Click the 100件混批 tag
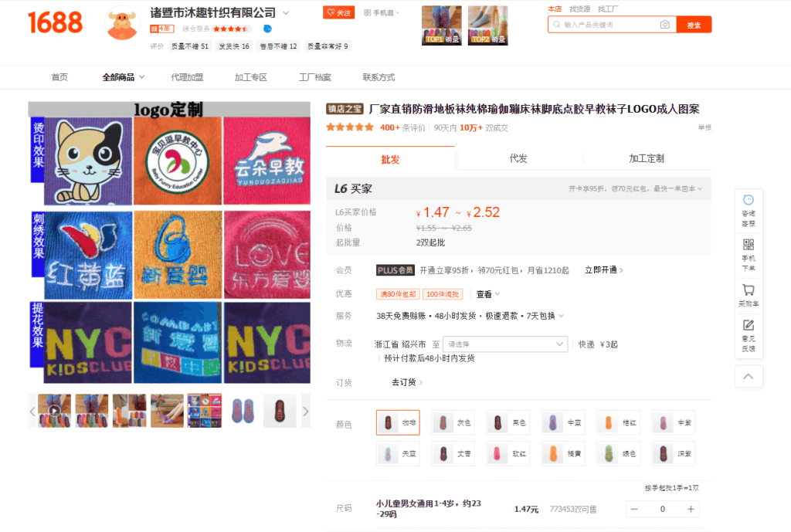Viewport: 791px width, 532px height. point(443,294)
